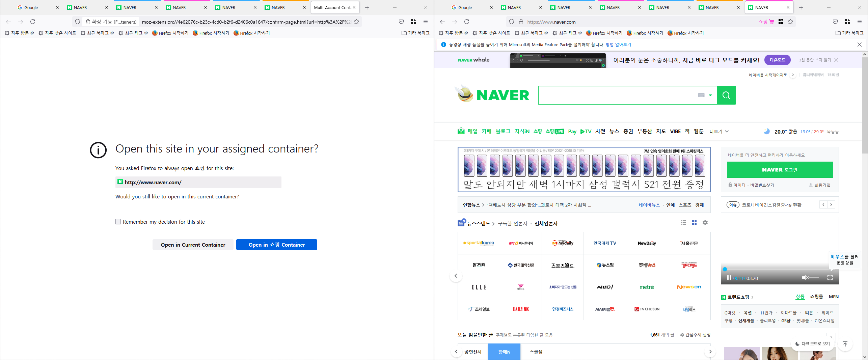
Task: Click Reload icon in right Firefox window
Action: 467,22
